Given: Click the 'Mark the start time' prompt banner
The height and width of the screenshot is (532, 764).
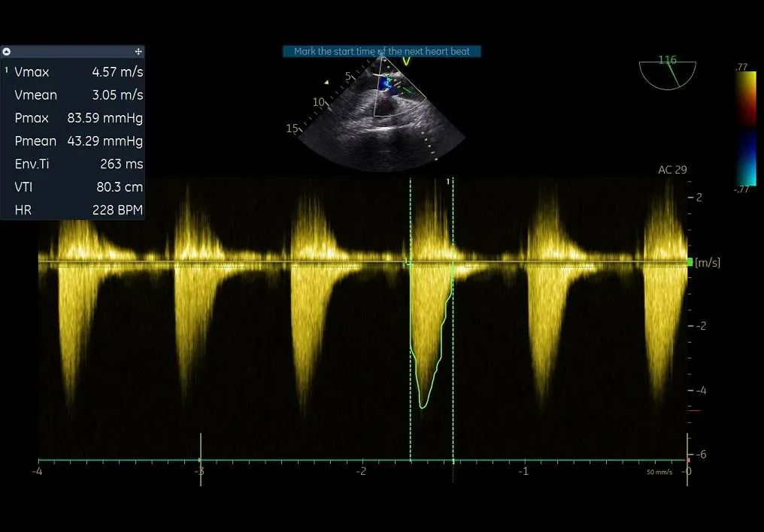Looking at the screenshot, I should pos(381,52).
